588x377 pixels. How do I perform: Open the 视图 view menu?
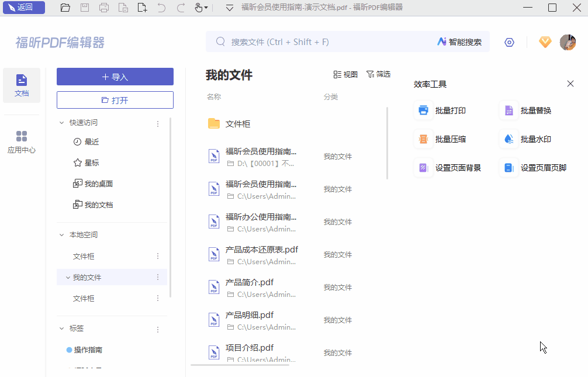coord(345,74)
